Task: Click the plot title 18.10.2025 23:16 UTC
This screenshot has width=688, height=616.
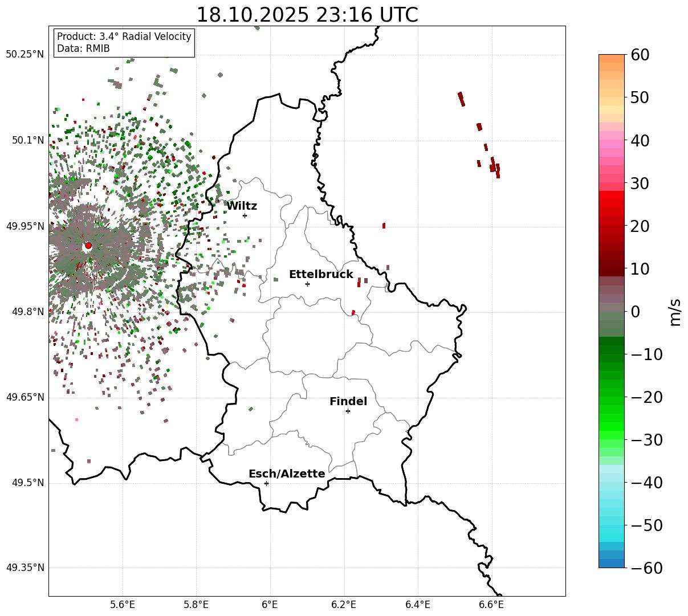Action: [x=307, y=15]
